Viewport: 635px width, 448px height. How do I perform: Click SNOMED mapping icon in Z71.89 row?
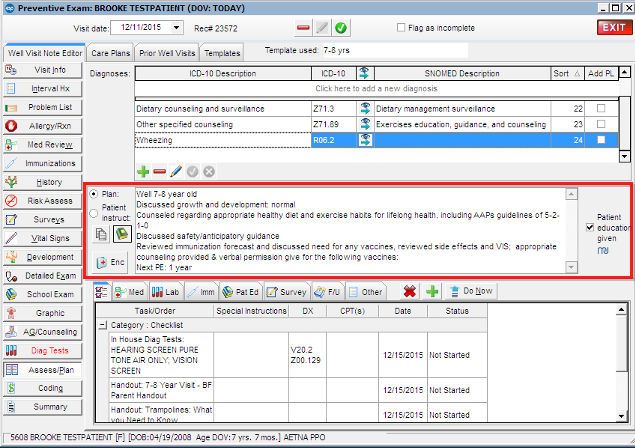click(x=365, y=124)
